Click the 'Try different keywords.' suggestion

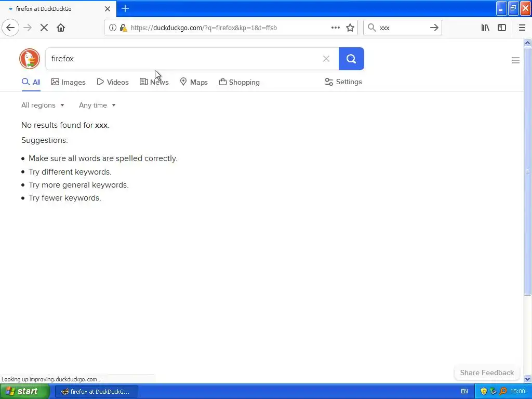[70, 172]
